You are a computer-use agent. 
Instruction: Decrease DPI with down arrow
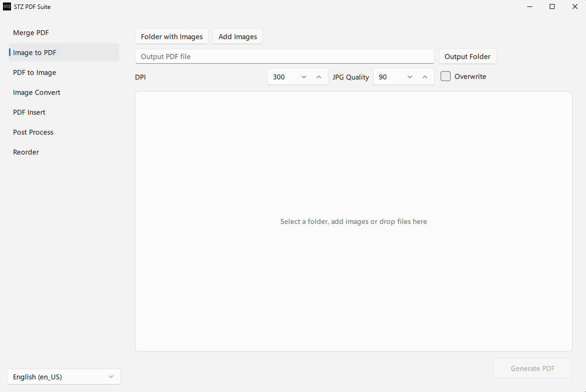(x=304, y=77)
